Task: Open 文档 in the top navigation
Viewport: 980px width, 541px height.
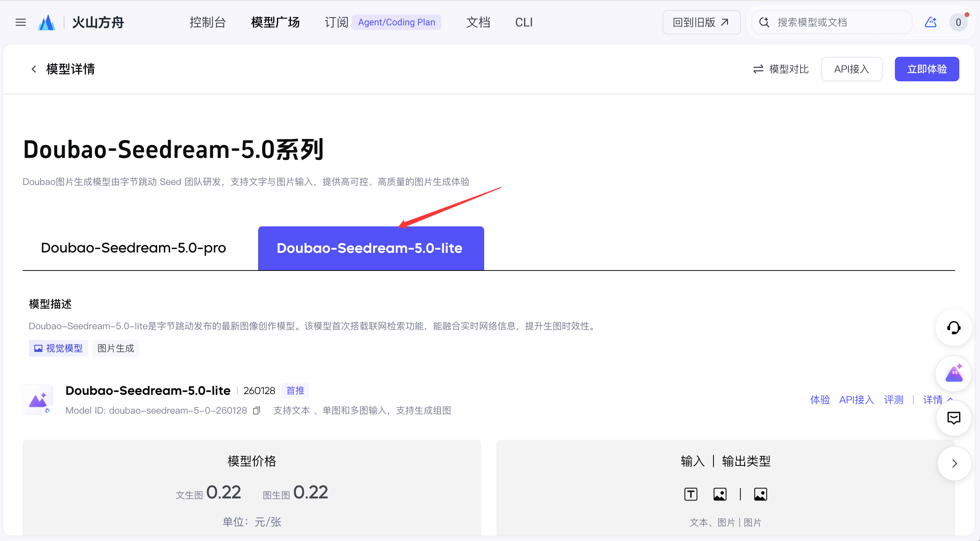Action: (478, 22)
